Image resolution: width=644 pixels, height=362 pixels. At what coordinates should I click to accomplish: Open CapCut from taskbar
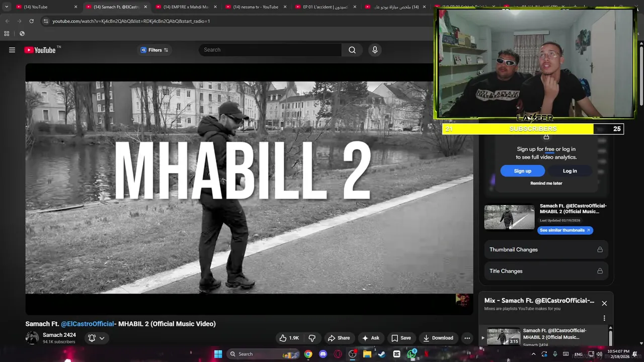(396, 354)
